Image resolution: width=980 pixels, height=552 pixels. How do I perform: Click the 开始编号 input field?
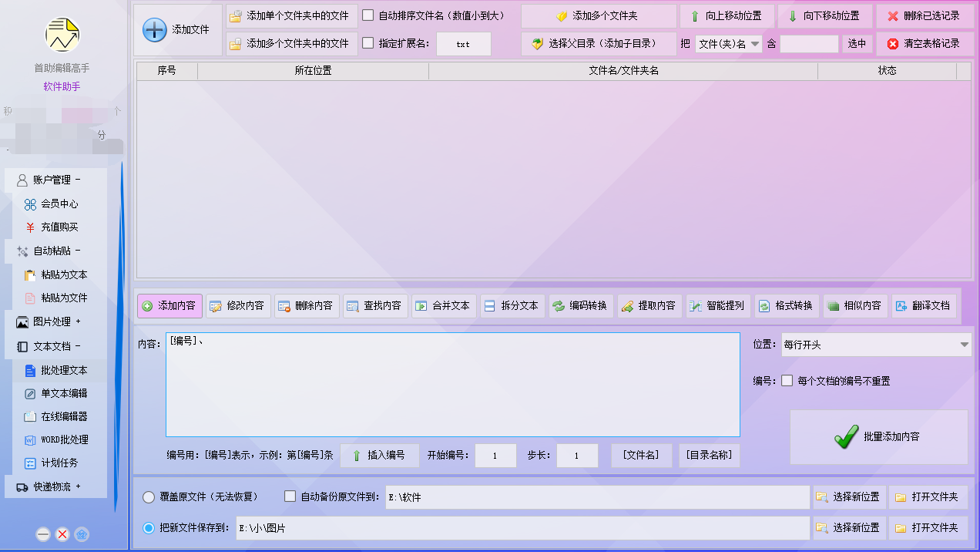(495, 456)
